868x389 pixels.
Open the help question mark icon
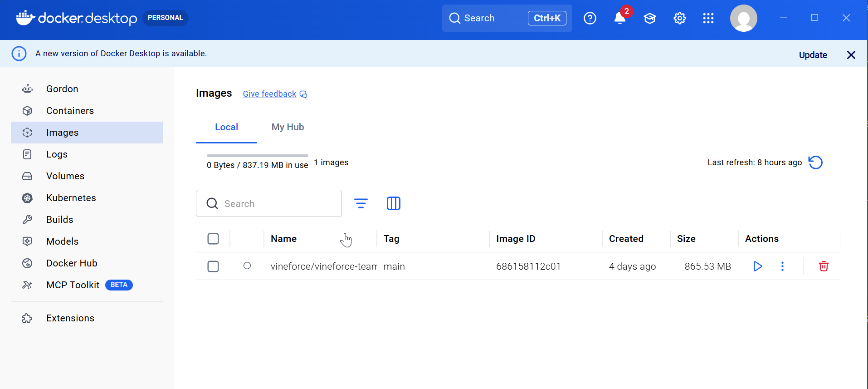pyautogui.click(x=590, y=18)
